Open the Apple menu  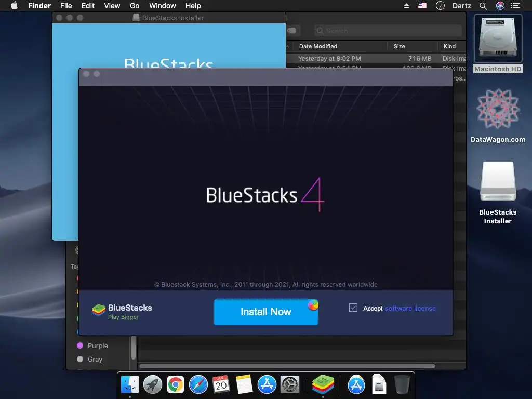[x=14, y=6]
